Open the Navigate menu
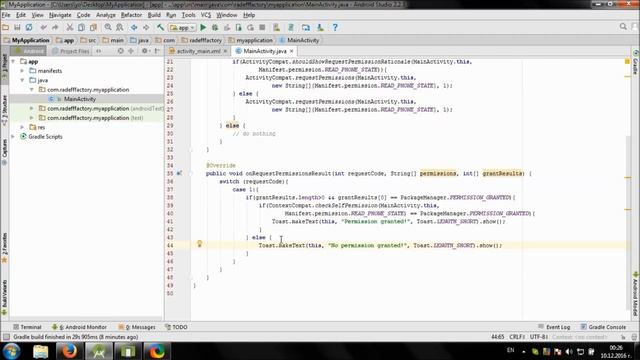This screenshot has width=640, height=360. pyautogui.click(x=60, y=15)
